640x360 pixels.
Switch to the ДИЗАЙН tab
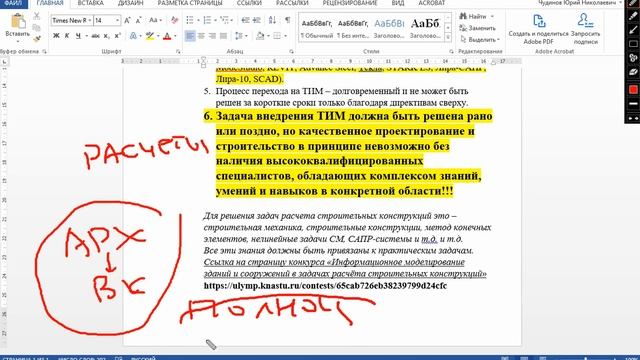point(131,3)
